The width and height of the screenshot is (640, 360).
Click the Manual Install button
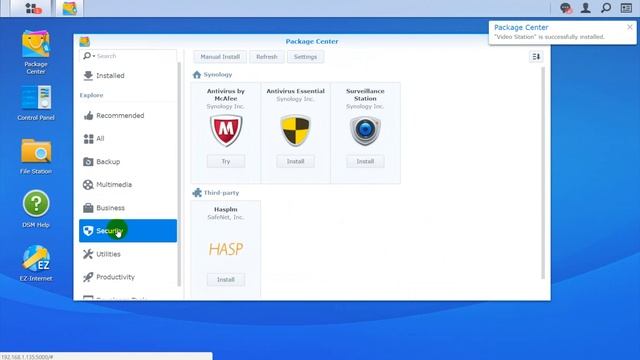220,57
